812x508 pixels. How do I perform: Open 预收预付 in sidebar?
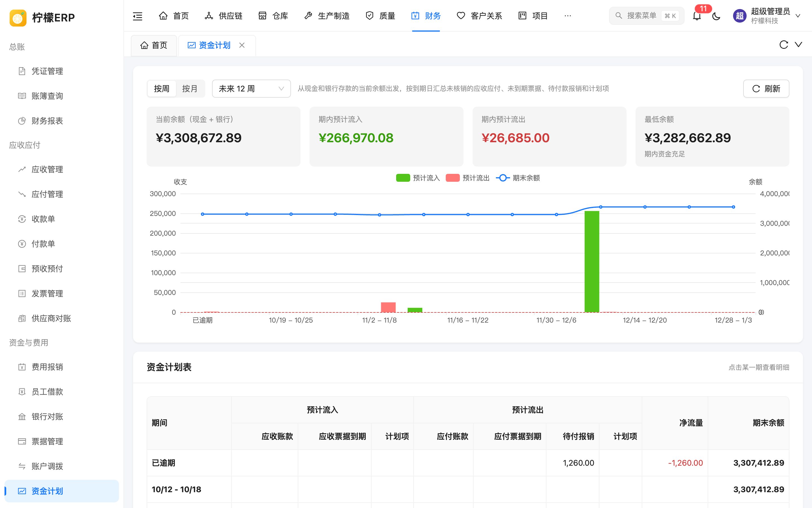click(x=62, y=269)
